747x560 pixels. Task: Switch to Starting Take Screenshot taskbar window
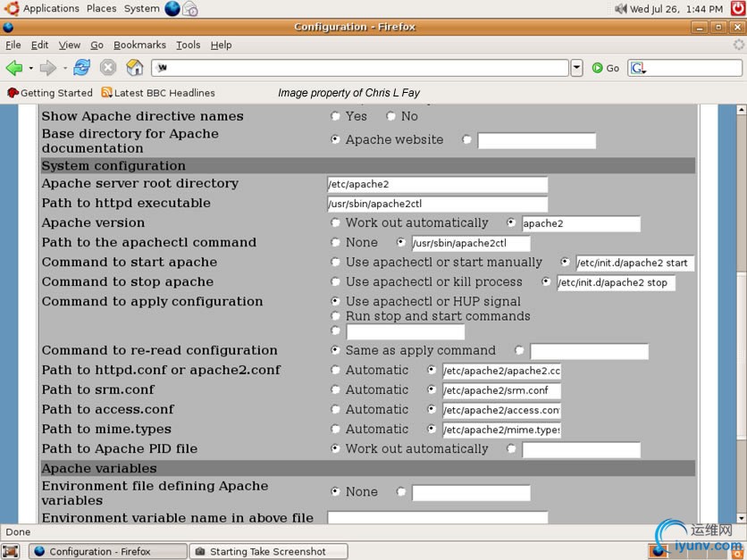click(x=260, y=551)
